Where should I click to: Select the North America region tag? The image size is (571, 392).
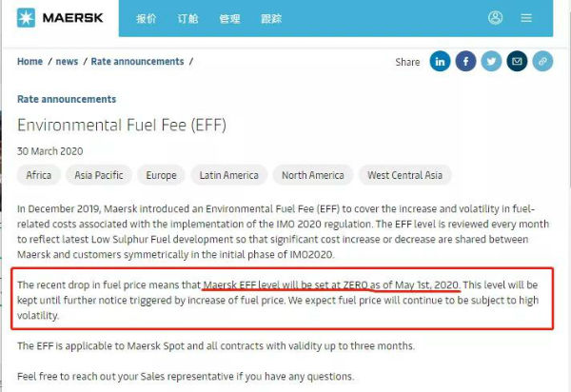313,176
